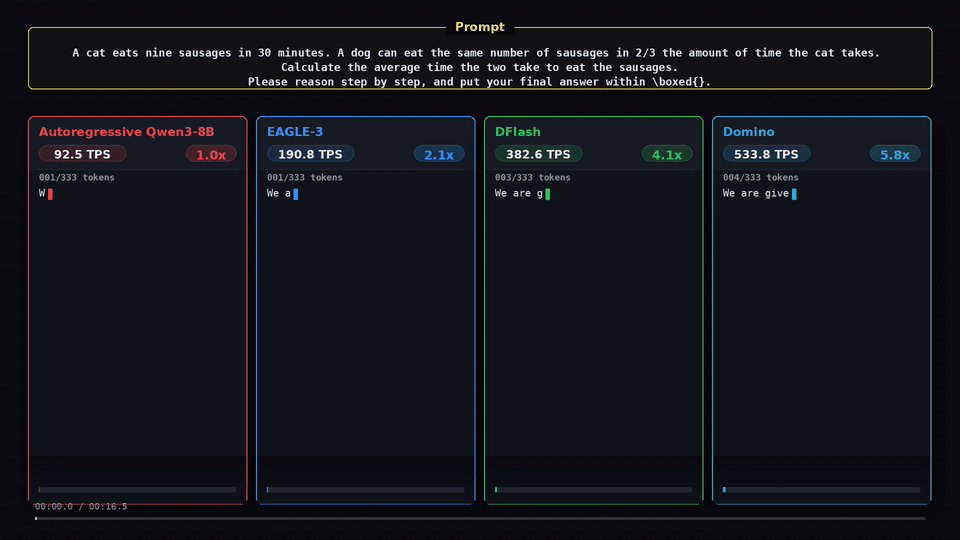This screenshot has width=960, height=540.
Task: Click the 1.0x speedup badge
Action: [x=211, y=154]
